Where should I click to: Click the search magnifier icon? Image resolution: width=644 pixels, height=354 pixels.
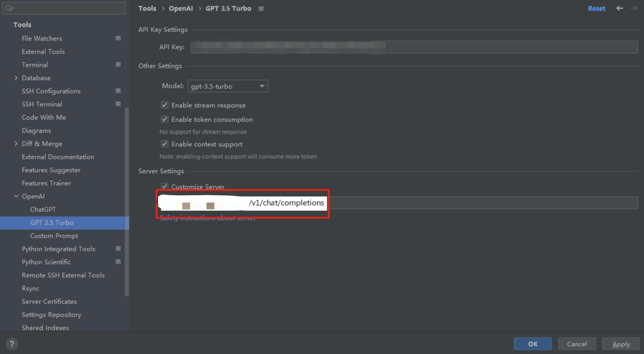coord(9,8)
